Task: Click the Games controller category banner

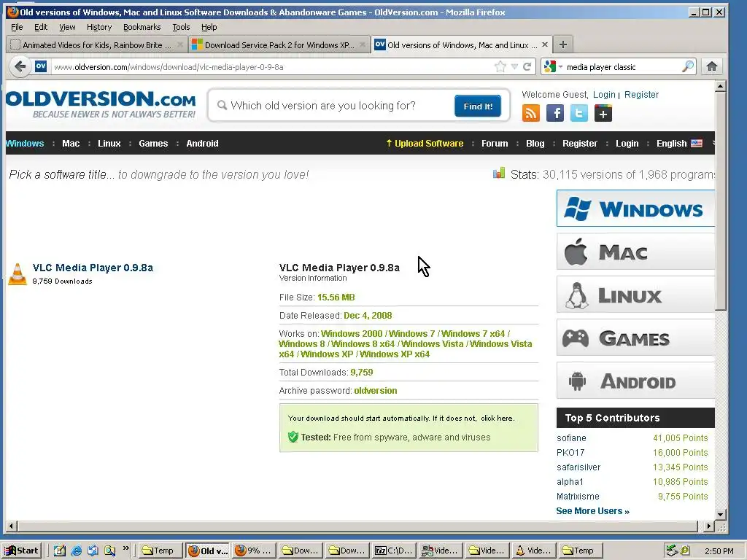Action: [635, 338]
